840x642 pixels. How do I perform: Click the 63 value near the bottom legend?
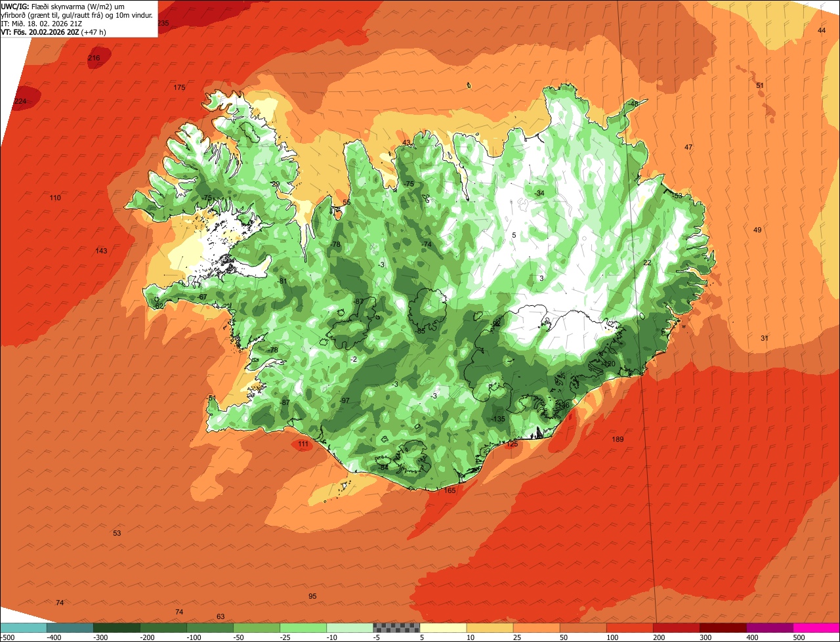(x=220, y=616)
